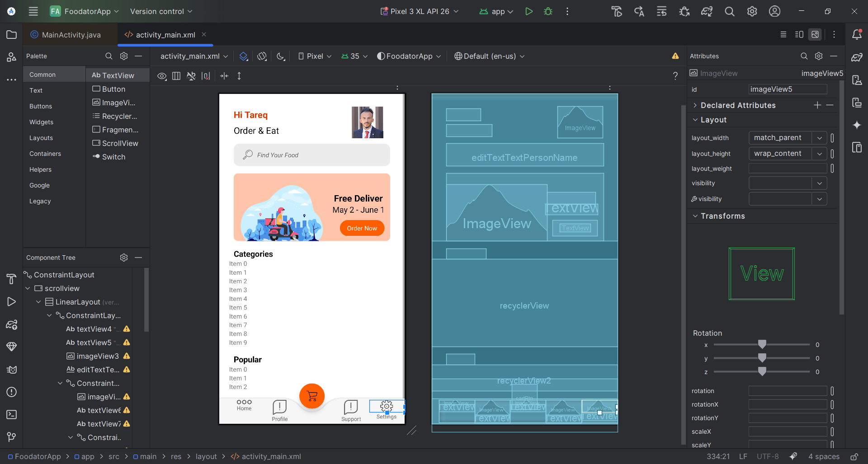868x464 pixels.
Task: Open the Terminal tool window
Action: (12, 414)
